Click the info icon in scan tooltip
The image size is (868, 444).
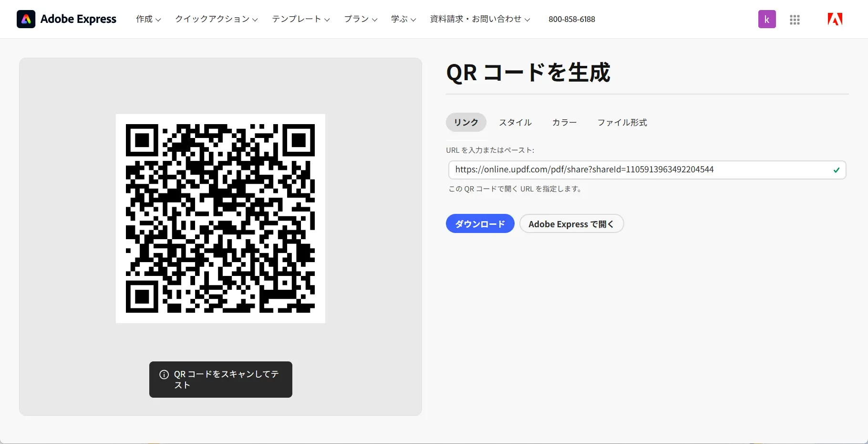tap(164, 374)
